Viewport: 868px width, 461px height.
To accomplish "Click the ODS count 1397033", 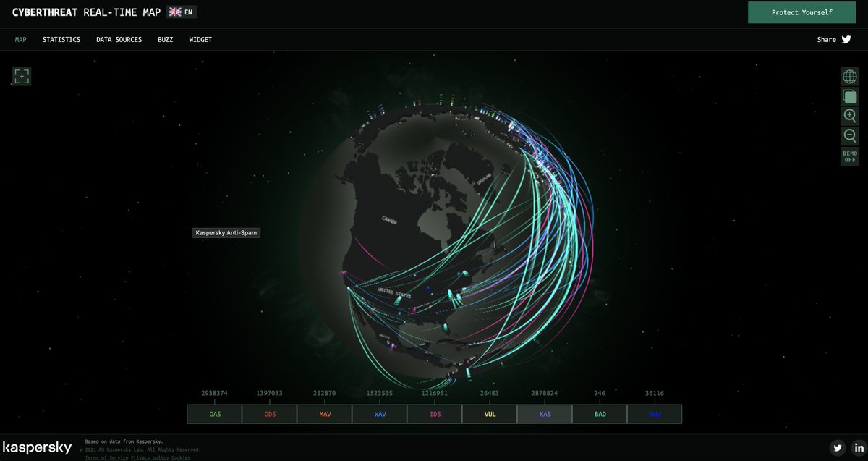I will point(270,393).
